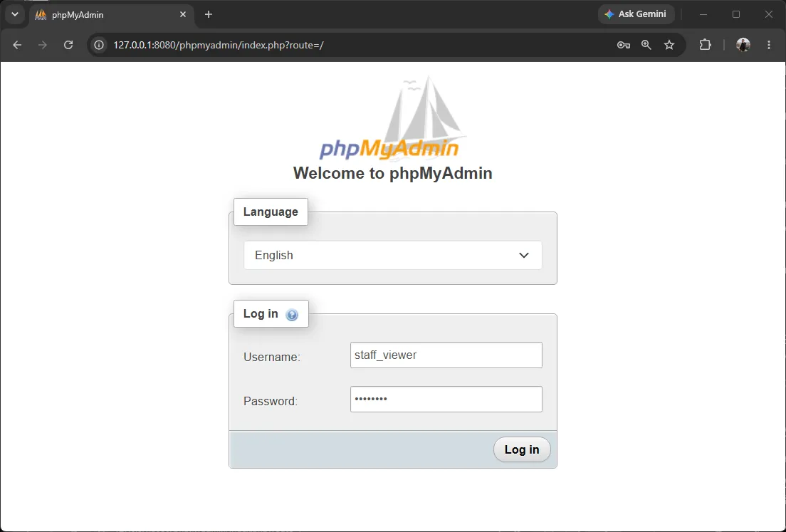Bookmark this page with the star icon
The image size is (786, 532).
coord(669,45)
